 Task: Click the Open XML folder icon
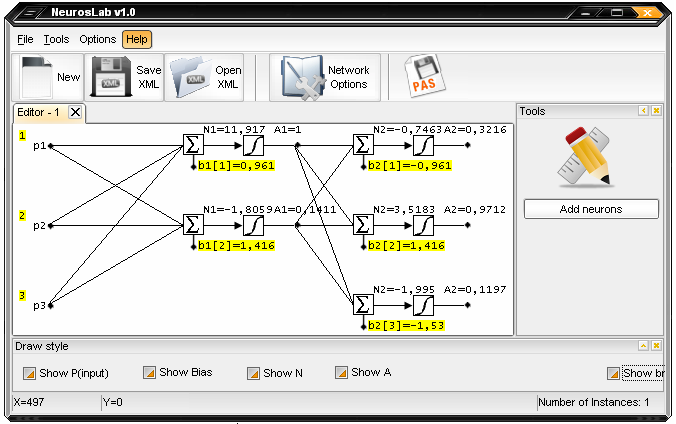pos(190,77)
